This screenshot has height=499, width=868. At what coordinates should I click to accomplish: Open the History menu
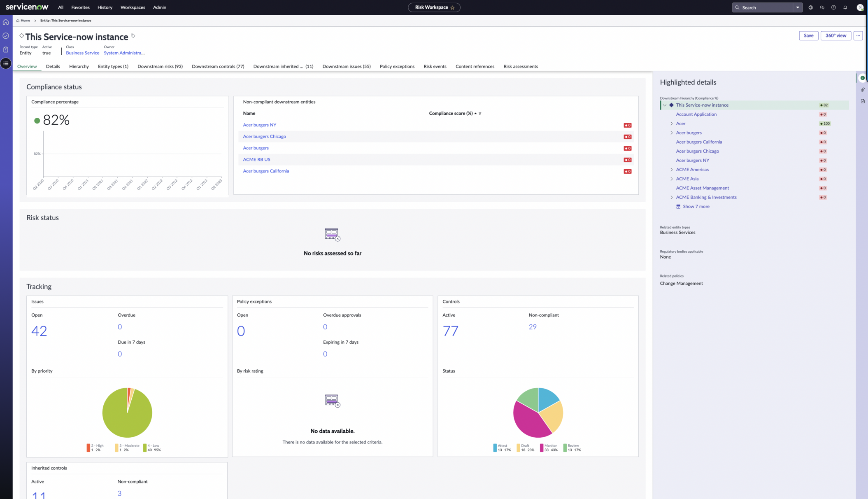105,7
